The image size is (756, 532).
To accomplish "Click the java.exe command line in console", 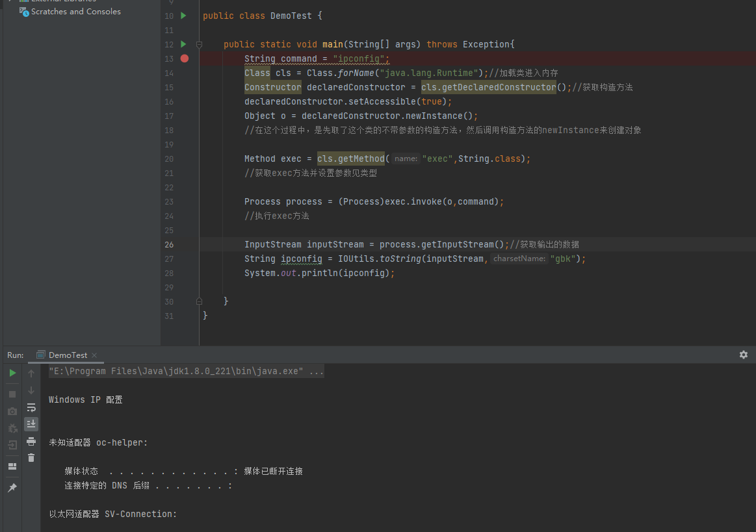I will coord(186,371).
